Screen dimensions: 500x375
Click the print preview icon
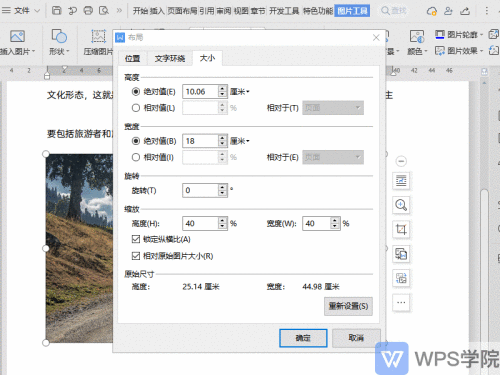[104, 11]
